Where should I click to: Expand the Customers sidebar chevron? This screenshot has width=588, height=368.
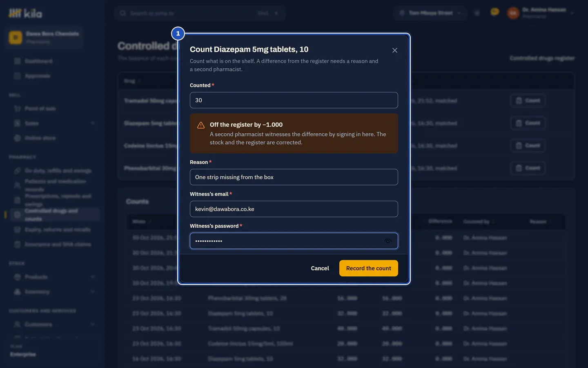click(93, 325)
